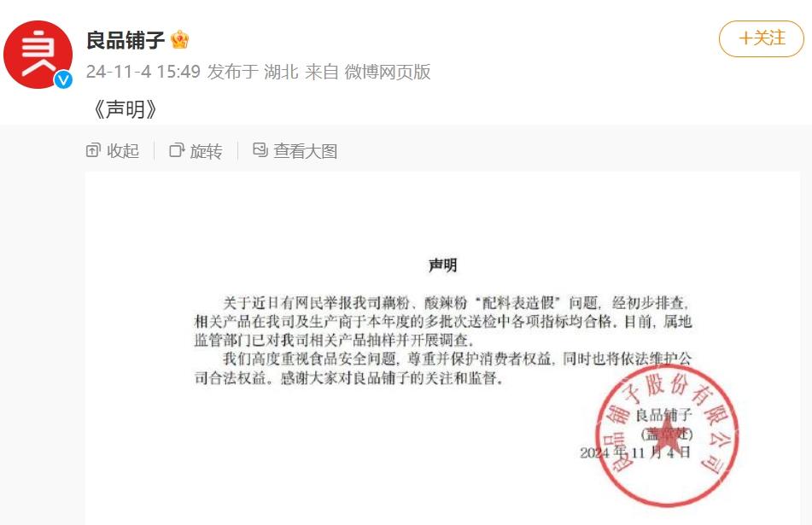The image size is (812, 525).
Task: Click the picture icon beside 查看大图
Action: coord(260,149)
